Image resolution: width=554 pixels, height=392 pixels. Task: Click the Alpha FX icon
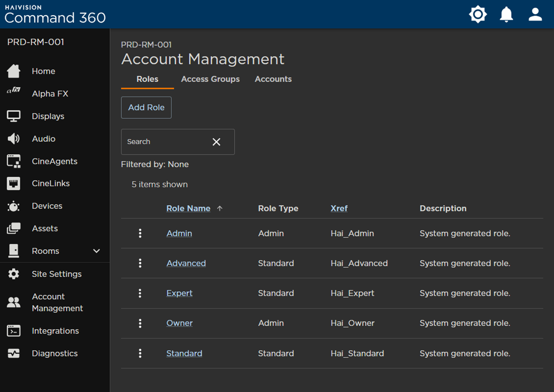click(14, 90)
